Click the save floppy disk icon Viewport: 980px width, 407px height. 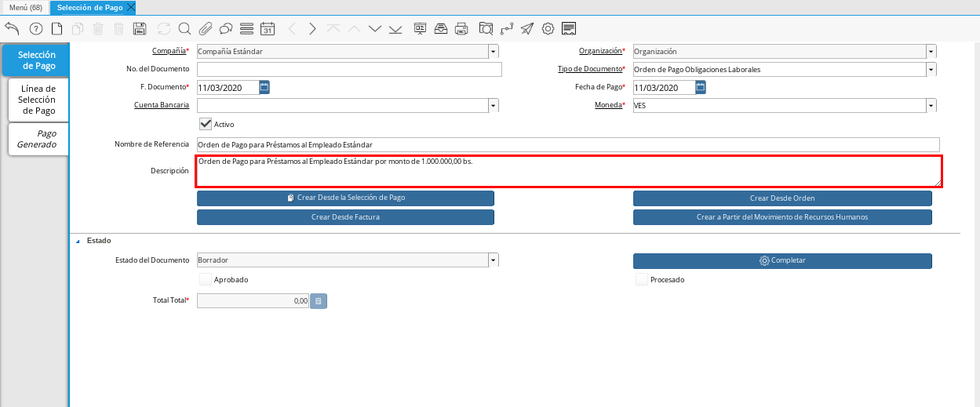pos(140,29)
